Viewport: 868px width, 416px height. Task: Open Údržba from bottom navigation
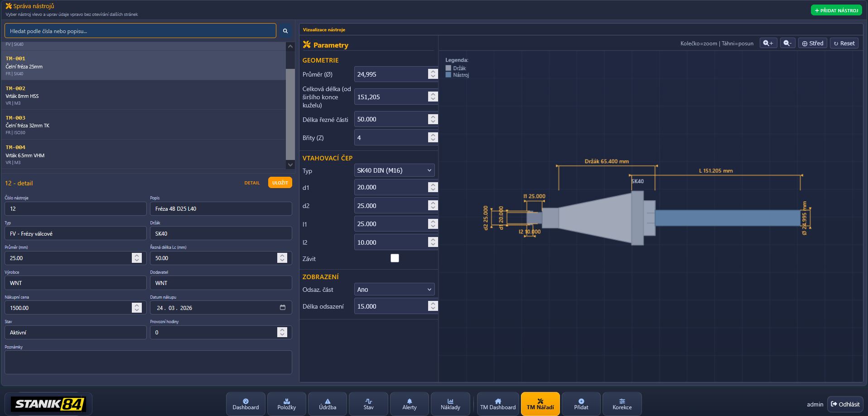pyautogui.click(x=327, y=404)
